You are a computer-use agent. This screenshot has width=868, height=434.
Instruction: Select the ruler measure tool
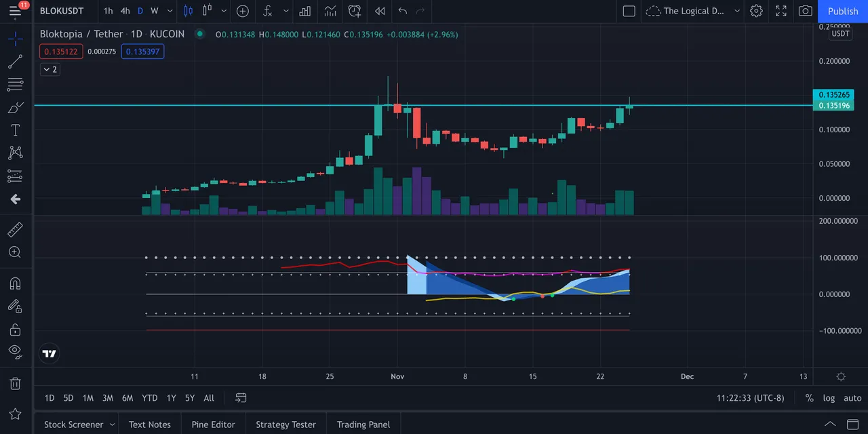click(15, 229)
